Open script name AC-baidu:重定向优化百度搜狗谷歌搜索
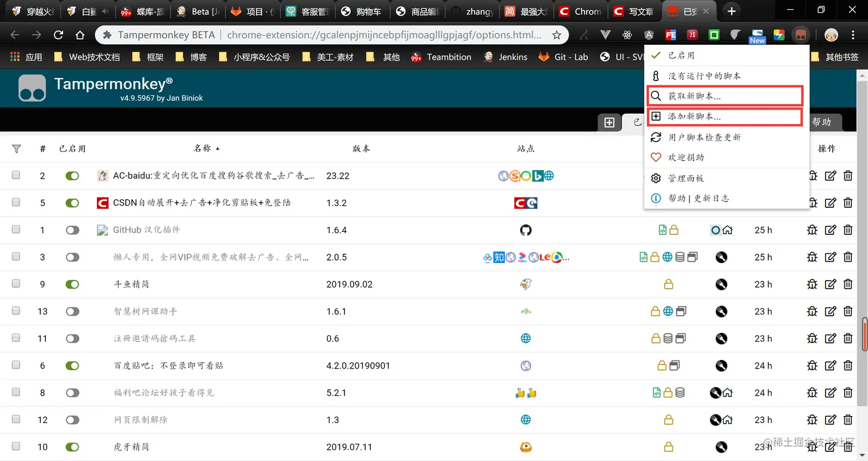The height and width of the screenshot is (461, 868). click(214, 176)
